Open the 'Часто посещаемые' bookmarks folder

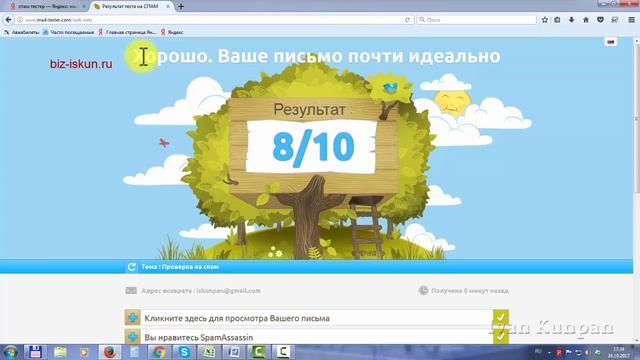[68, 32]
